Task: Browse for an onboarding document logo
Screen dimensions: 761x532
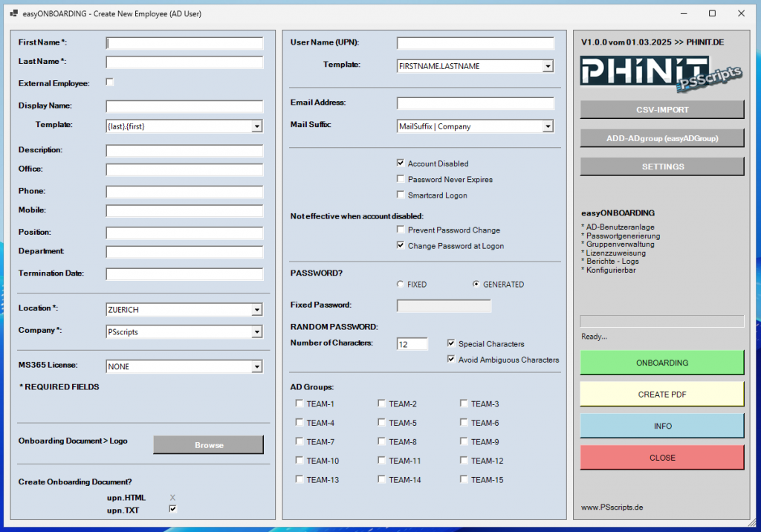Action: coord(209,444)
